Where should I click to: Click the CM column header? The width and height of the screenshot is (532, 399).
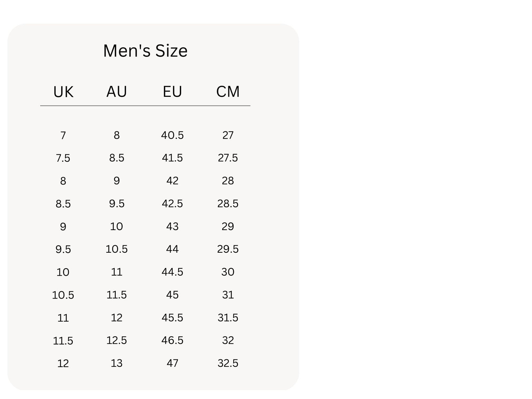(x=228, y=92)
